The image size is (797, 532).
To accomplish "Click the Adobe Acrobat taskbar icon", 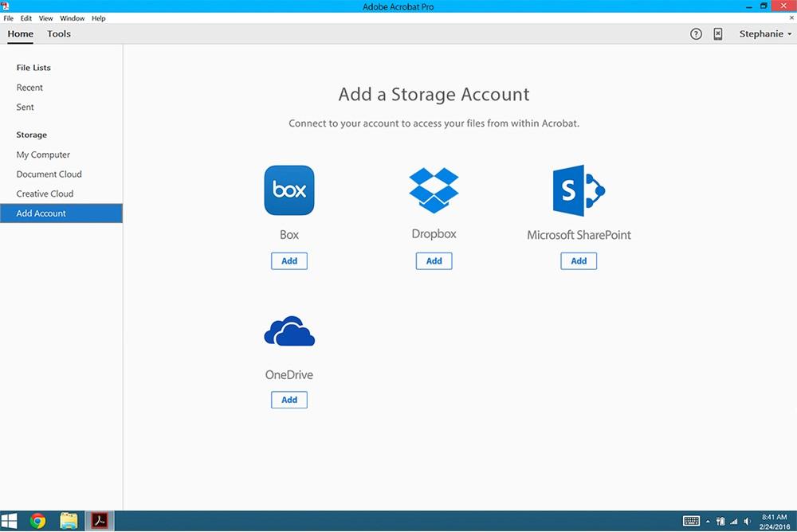I will click(100, 521).
